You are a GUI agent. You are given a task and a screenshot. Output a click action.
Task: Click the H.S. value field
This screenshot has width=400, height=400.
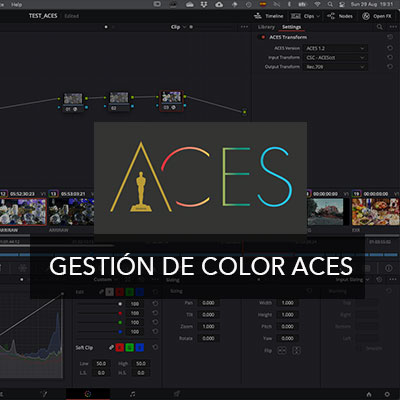point(141,373)
